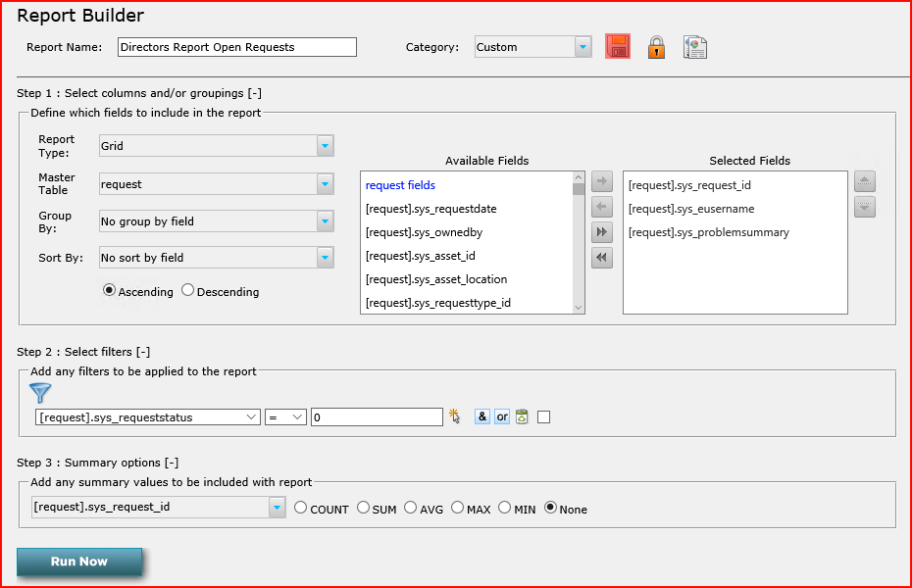Move selected field up in order

(865, 181)
